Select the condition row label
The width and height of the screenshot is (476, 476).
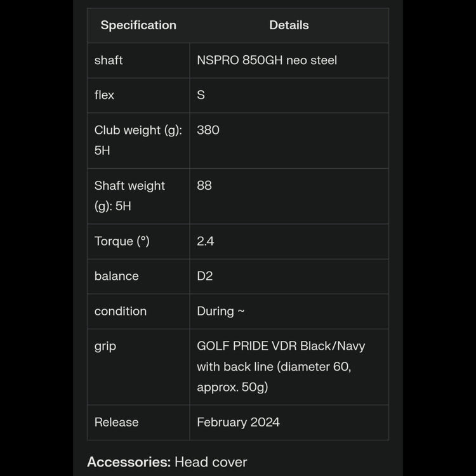[120, 311]
